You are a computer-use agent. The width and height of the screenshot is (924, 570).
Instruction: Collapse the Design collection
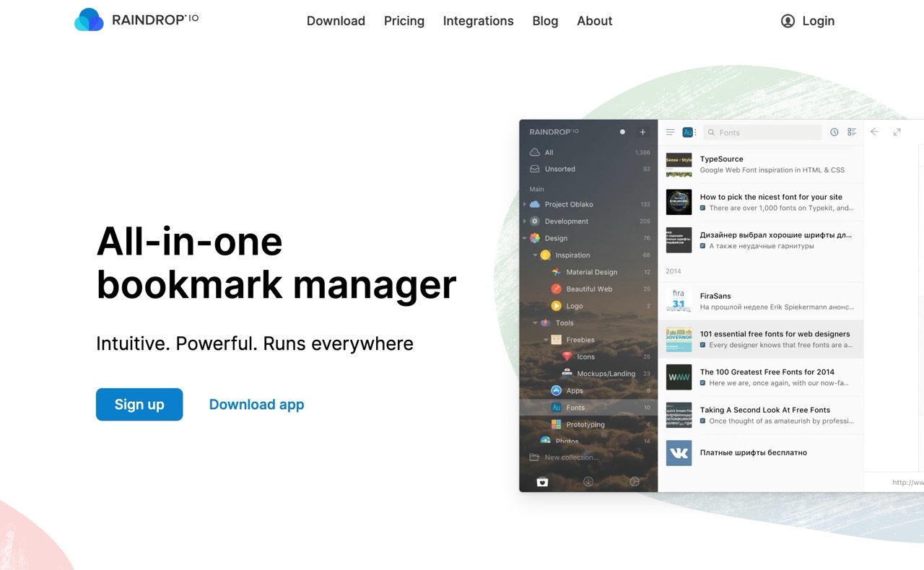pyautogui.click(x=525, y=238)
